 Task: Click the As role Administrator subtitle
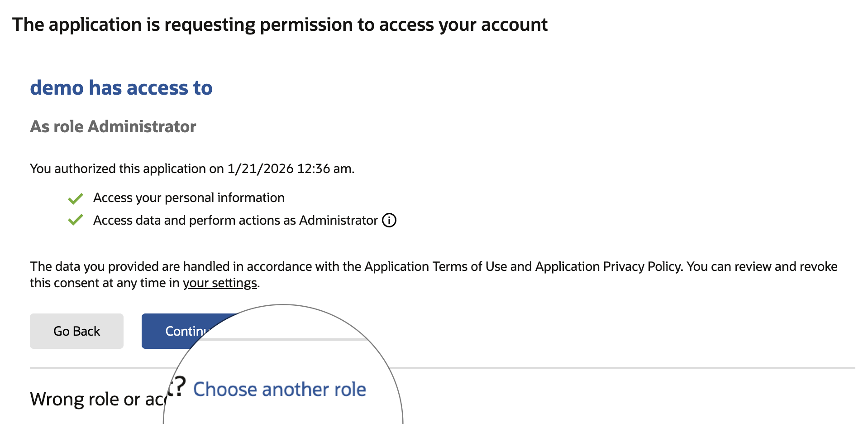(x=113, y=127)
